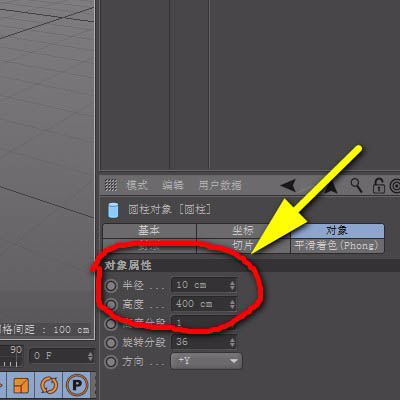Click the magnifier search icon in attributes panel
400x400 pixels.
pos(356,185)
